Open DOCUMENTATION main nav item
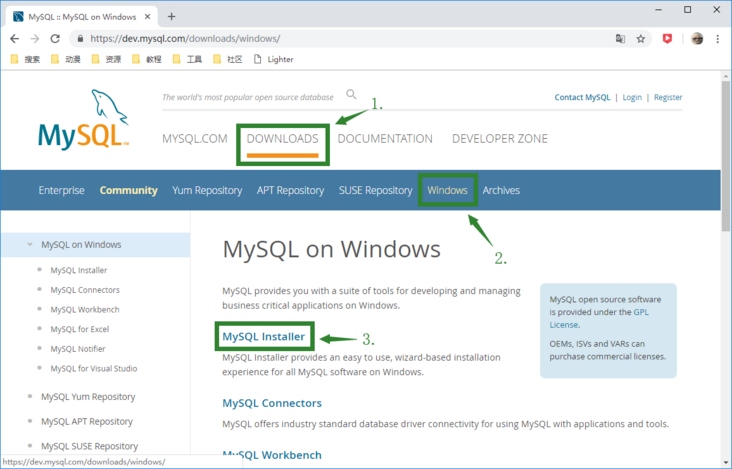 385,139
